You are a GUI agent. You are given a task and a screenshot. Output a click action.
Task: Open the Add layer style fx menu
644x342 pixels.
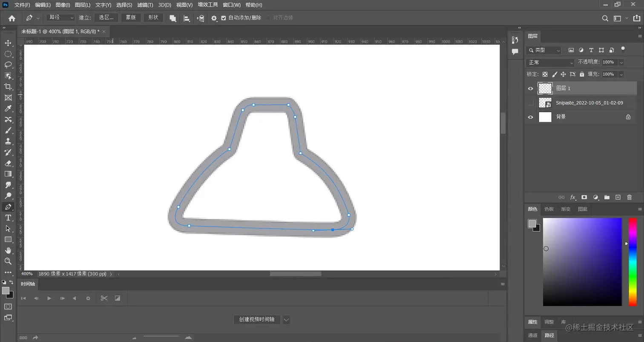tap(572, 197)
